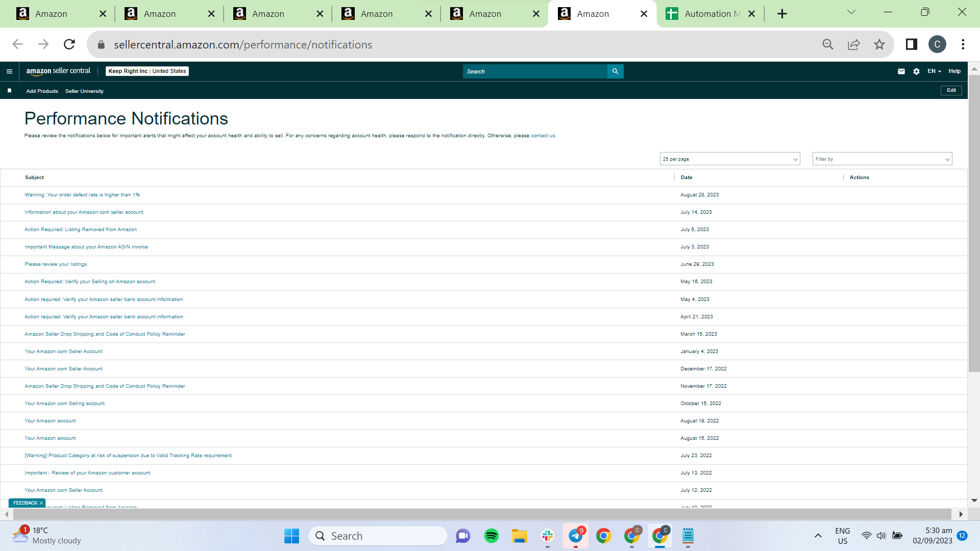Open the Seller Central hamburger menu
Image resolution: width=980 pixels, height=551 pixels.
9,71
